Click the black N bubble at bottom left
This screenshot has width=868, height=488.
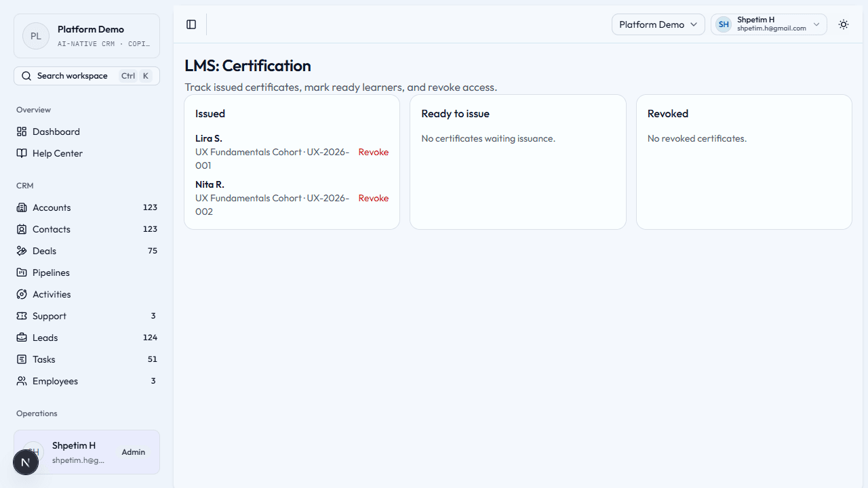pos(25,462)
